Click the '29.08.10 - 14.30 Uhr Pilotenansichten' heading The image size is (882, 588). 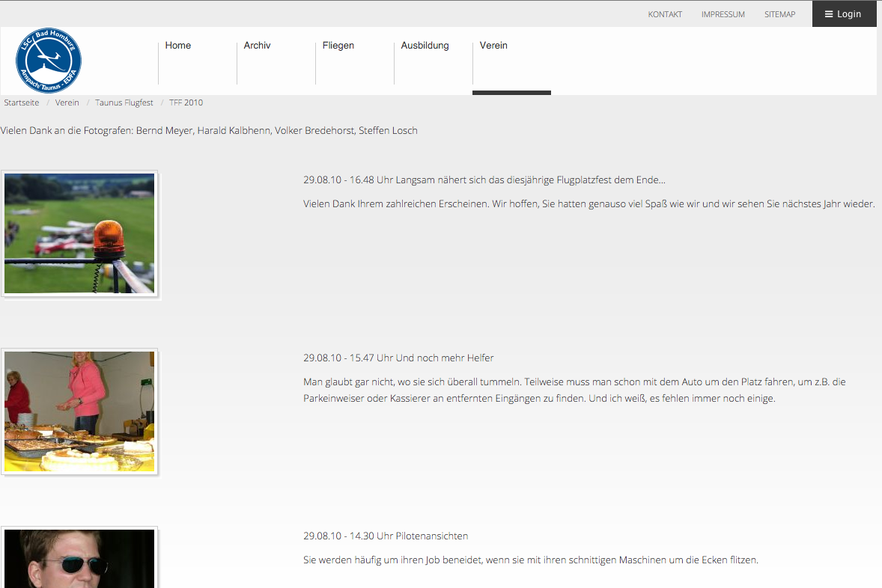pos(386,536)
